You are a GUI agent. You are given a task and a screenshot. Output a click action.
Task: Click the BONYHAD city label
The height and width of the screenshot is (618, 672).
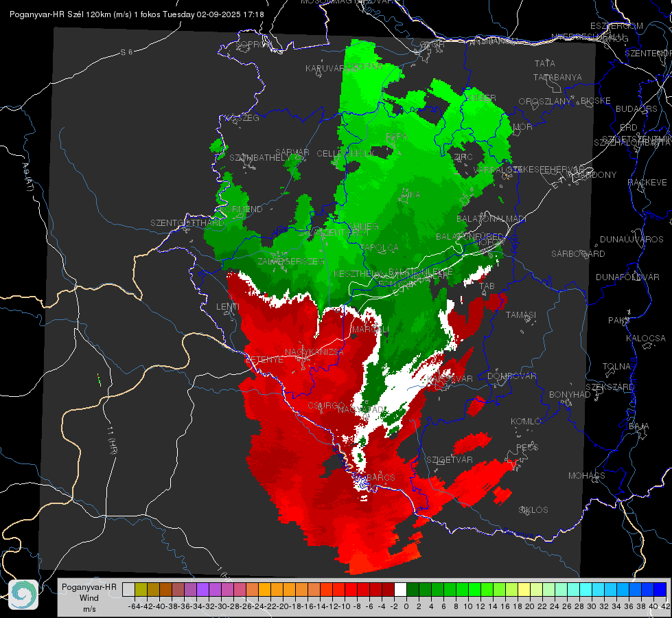pos(570,395)
